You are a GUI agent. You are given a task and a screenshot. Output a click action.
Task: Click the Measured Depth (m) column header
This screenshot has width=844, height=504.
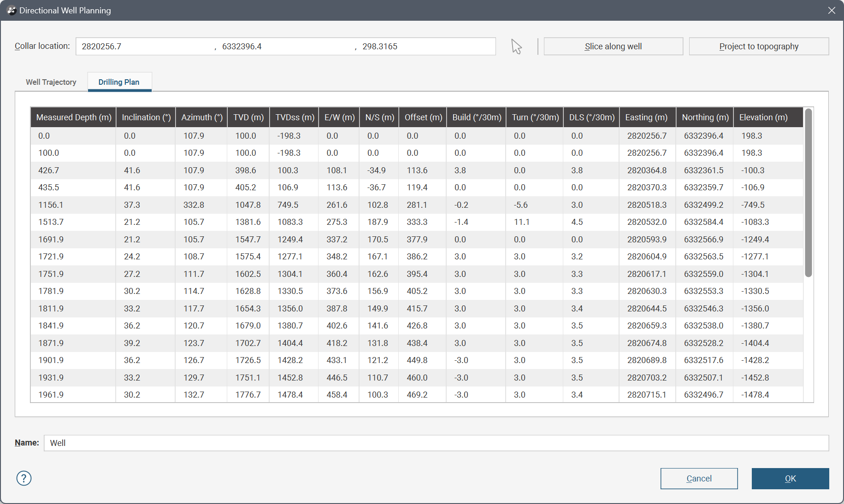pyautogui.click(x=74, y=117)
